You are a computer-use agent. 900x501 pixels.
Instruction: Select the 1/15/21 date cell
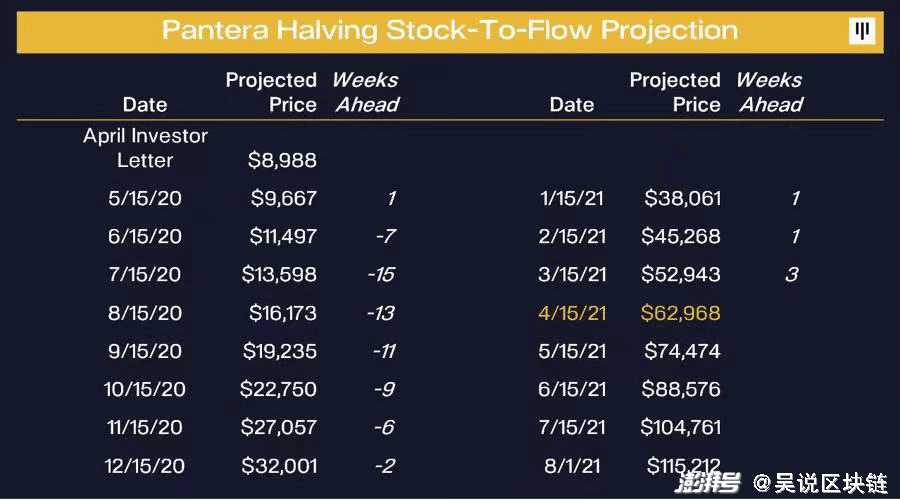(573, 198)
